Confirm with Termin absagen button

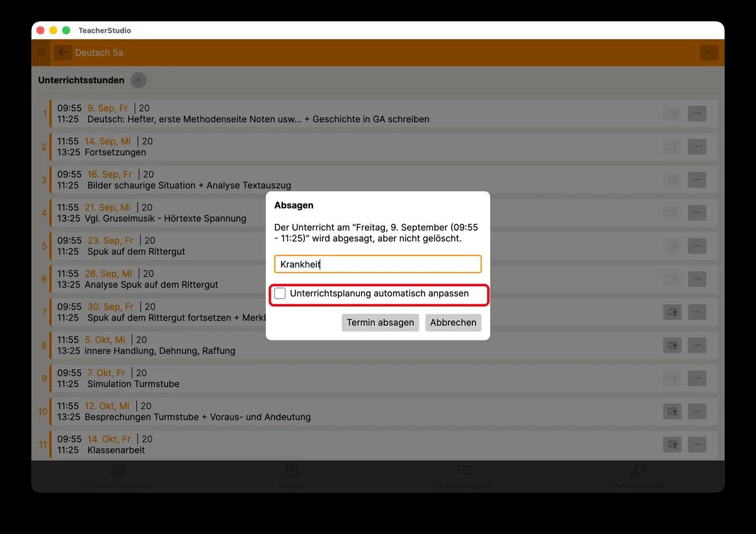(x=381, y=322)
